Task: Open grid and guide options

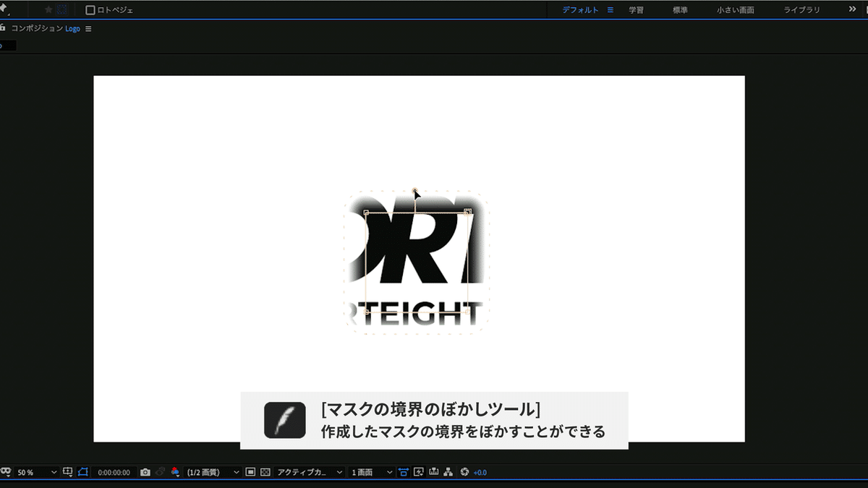Action: click(x=68, y=471)
